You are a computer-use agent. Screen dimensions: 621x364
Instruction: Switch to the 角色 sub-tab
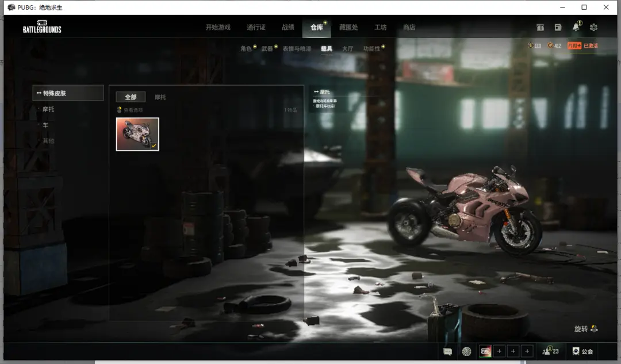tap(246, 48)
